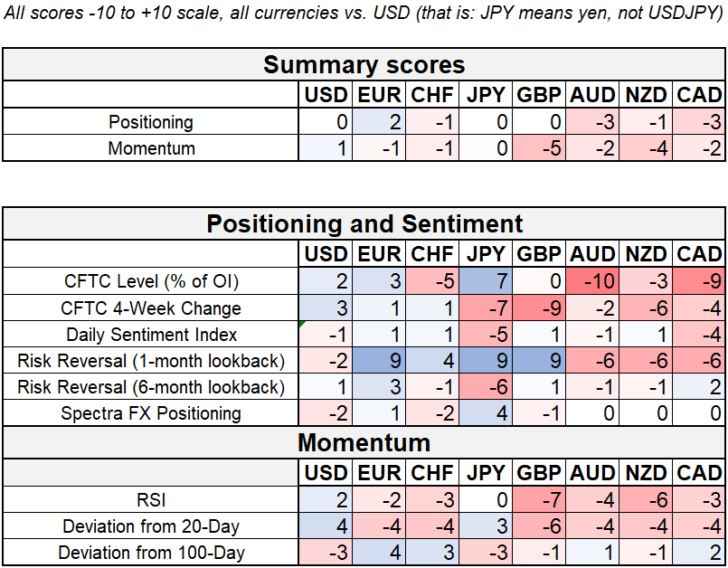Click the Spectra FX Positioning row label

click(x=151, y=413)
